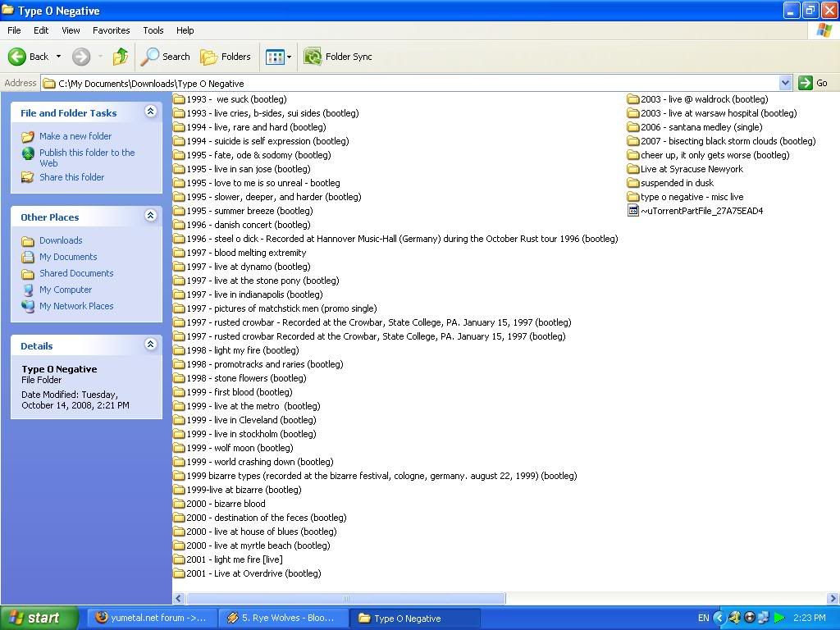
Task: Select the 1997 - live at dynamo folder
Action: coord(247,267)
